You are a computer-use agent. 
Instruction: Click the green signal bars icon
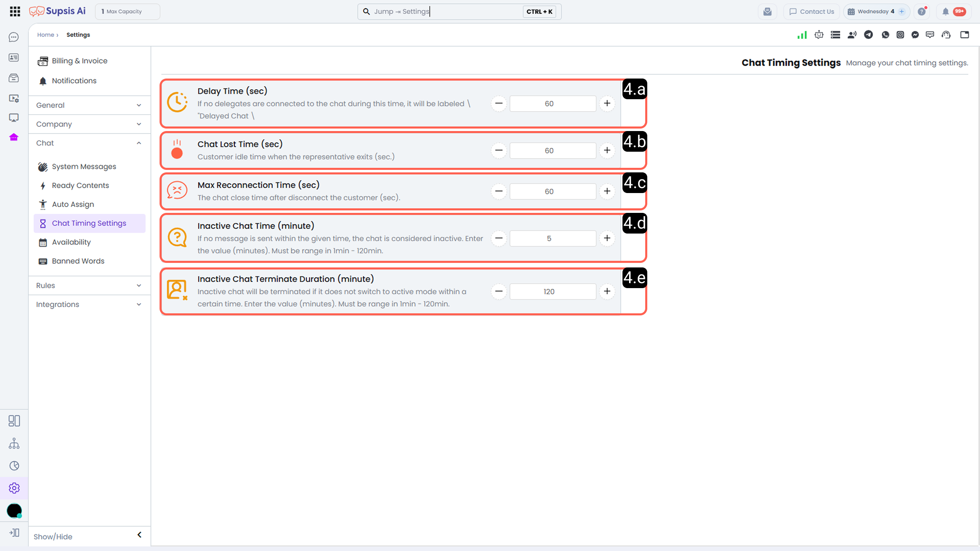(802, 35)
